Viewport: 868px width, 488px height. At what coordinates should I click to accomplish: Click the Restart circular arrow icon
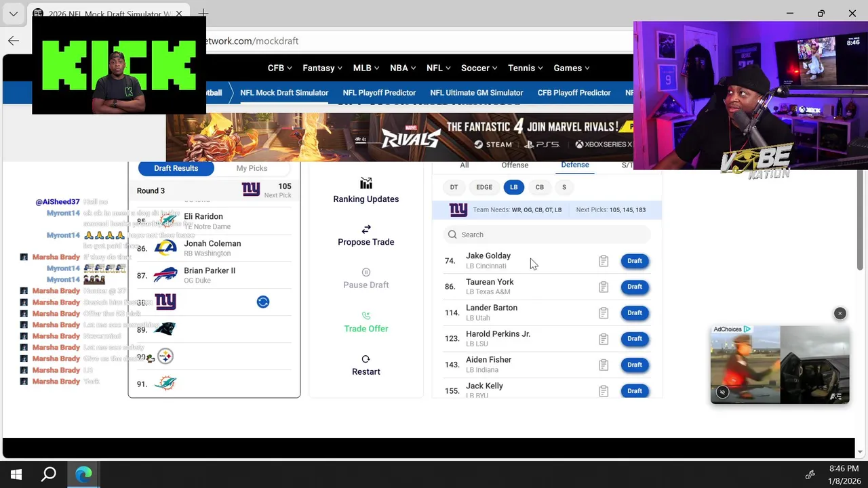click(366, 359)
